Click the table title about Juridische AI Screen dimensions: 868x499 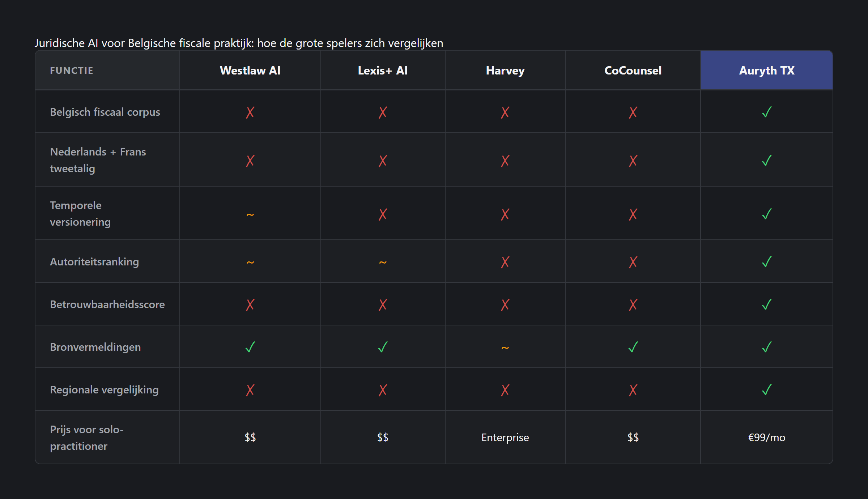point(239,43)
